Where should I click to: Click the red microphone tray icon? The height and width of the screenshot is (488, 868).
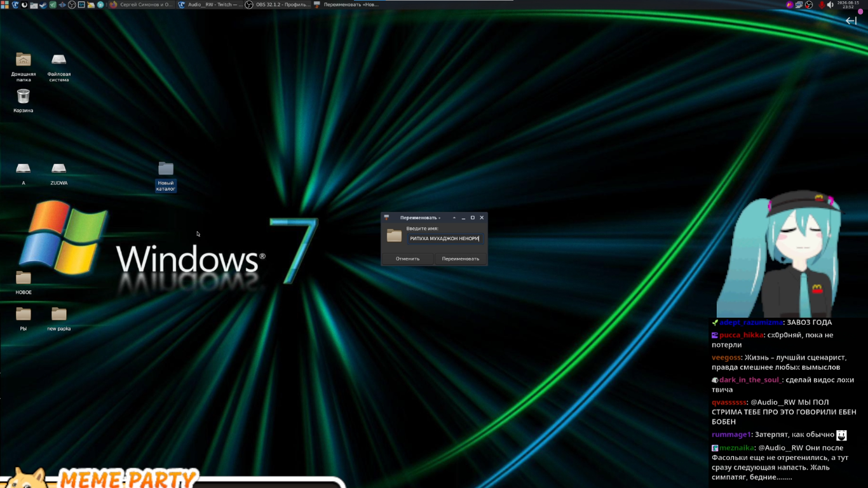822,4
